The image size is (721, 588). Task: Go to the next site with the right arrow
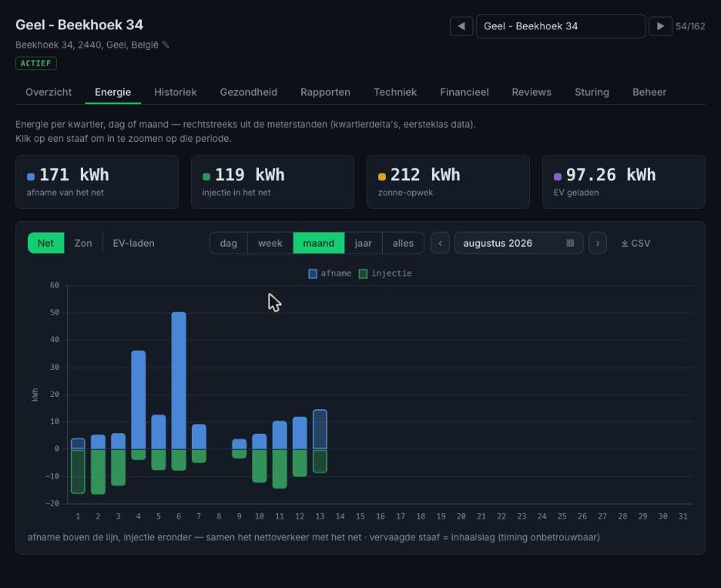tap(660, 26)
